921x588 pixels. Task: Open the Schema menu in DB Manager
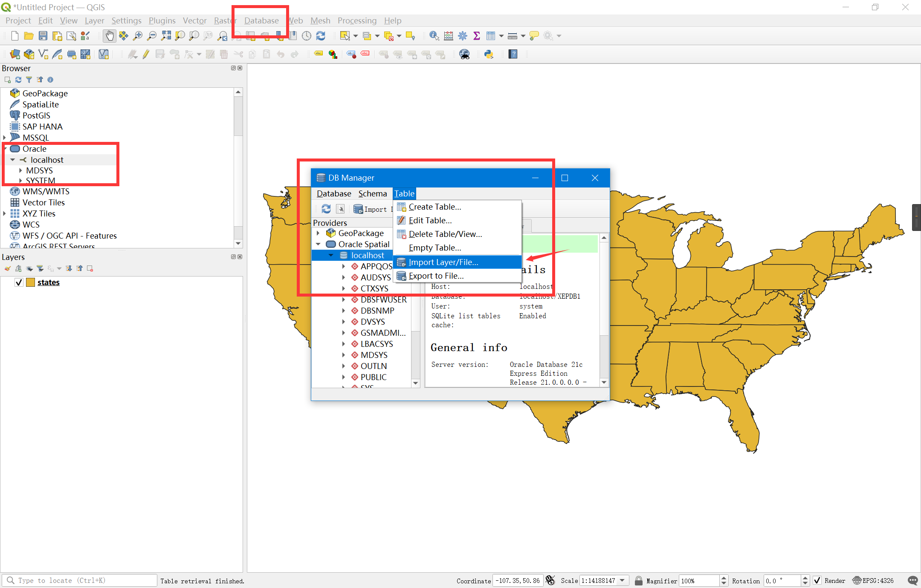pyautogui.click(x=372, y=193)
